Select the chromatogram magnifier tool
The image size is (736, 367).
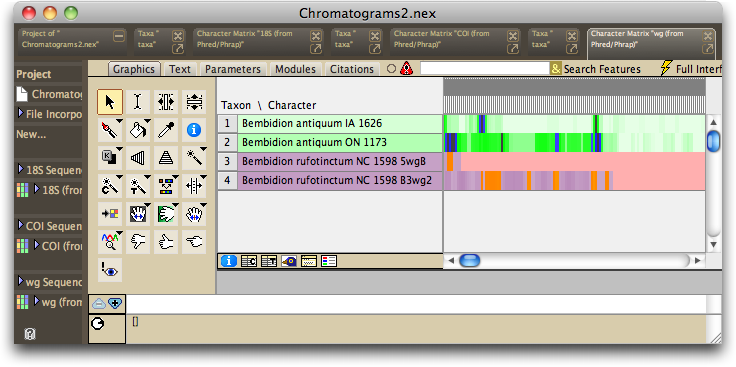[x=110, y=242]
